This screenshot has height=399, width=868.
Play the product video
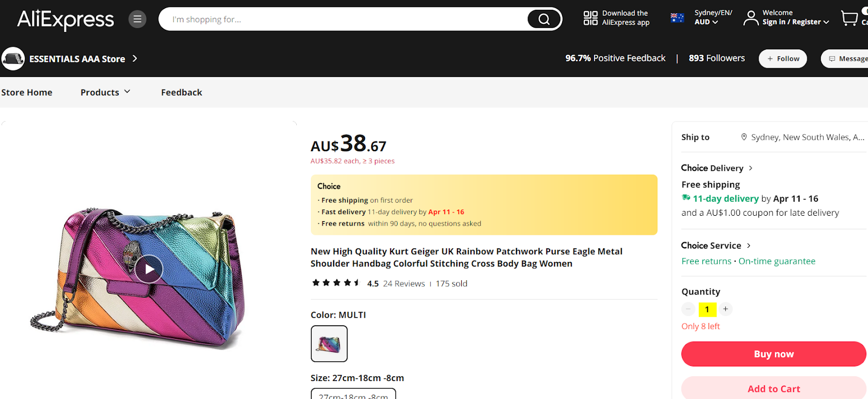pyautogui.click(x=149, y=269)
